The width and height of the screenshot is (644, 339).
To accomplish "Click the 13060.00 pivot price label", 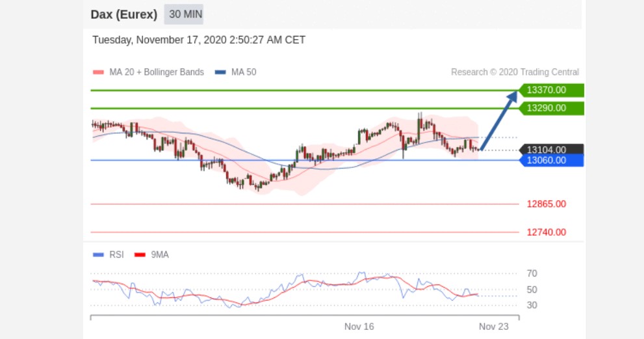I will click(551, 161).
